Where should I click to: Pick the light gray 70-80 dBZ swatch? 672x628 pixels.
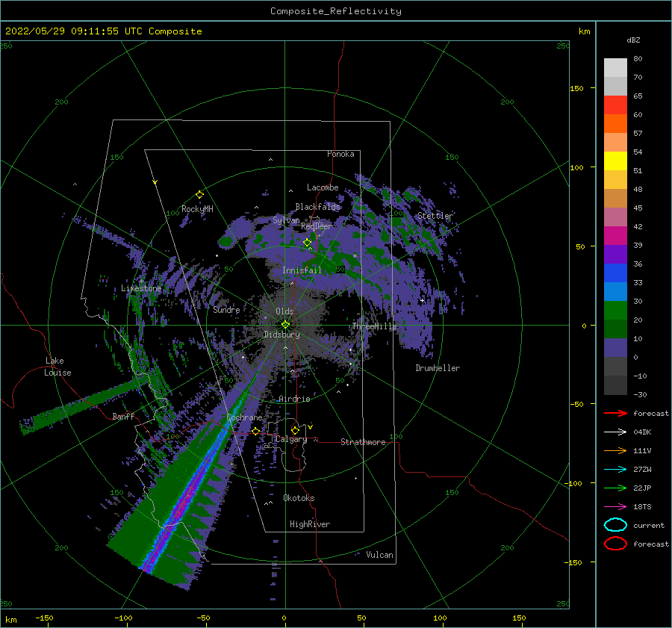[x=615, y=67]
